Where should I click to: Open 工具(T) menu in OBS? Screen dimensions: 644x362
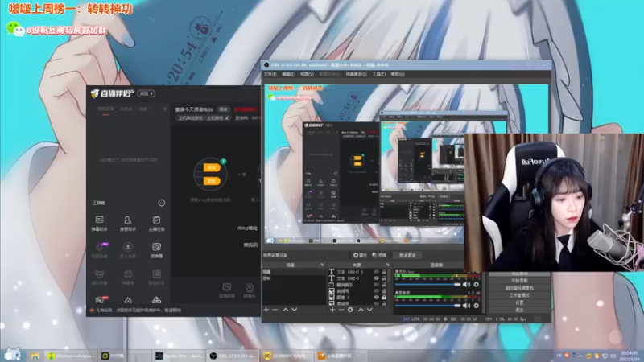[378, 74]
